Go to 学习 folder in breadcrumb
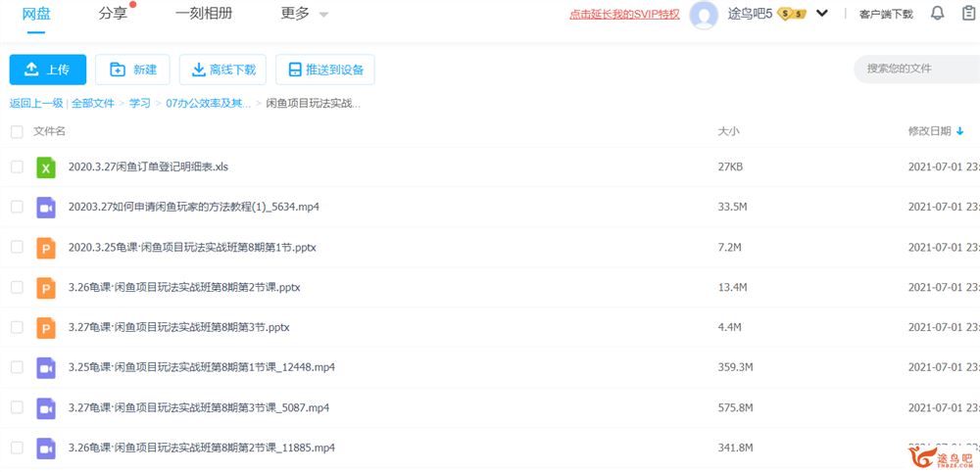 tap(140, 104)
